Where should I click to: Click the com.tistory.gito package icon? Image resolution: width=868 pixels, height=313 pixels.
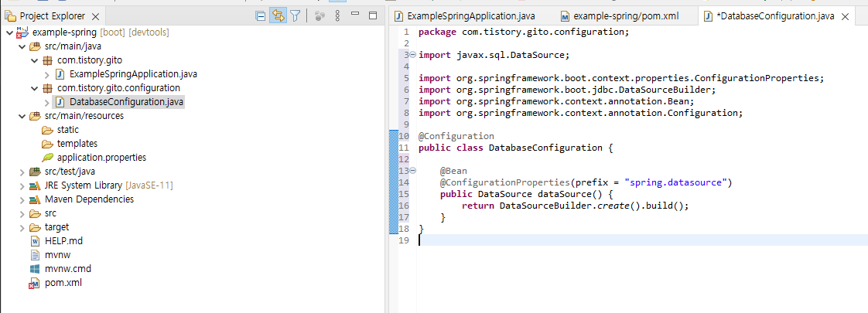click(x=48, y=60)
